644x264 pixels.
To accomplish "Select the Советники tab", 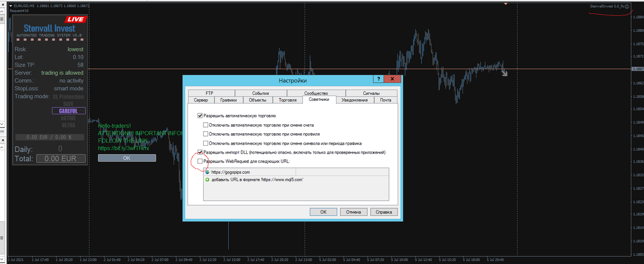I will click(319, 100).
